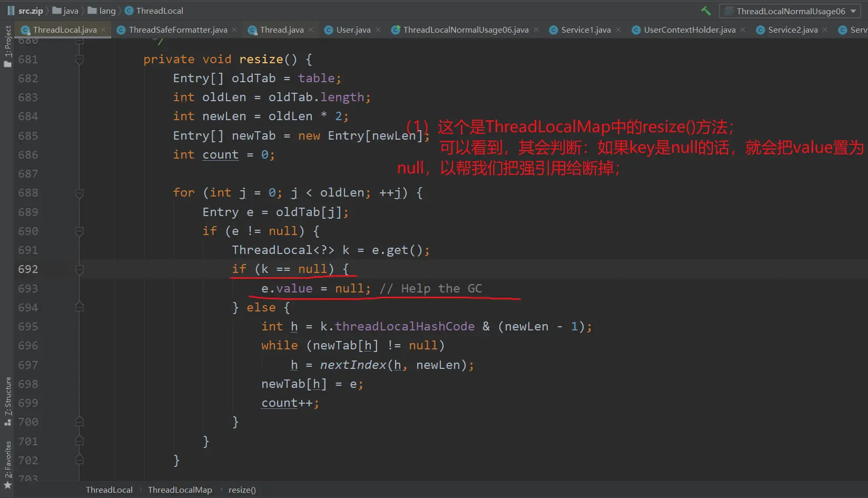The width and height of the screenshot is (868, 498).
Task: Switch to the ThreadSafeFormatter.java tab
Action: click(177, 30)
